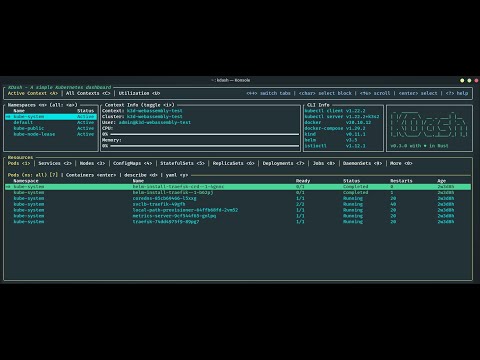Click the kind version row

[335, 134]
